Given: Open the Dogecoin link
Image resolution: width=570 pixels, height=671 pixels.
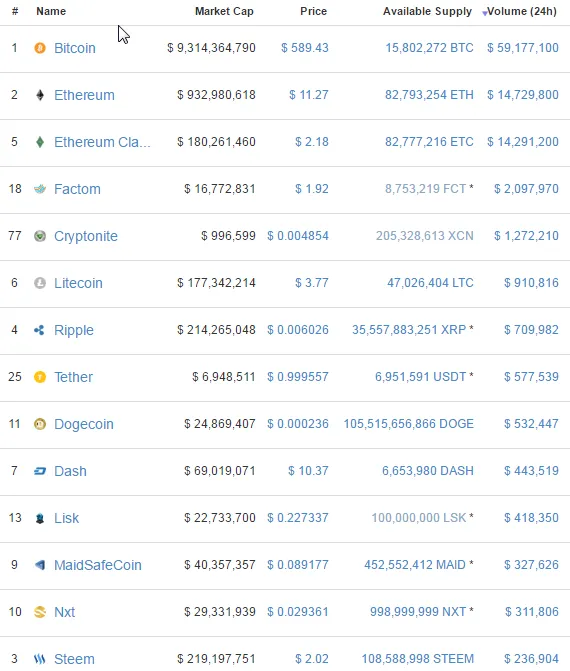Looking at the screenshot, I should (x=84, y=424).
